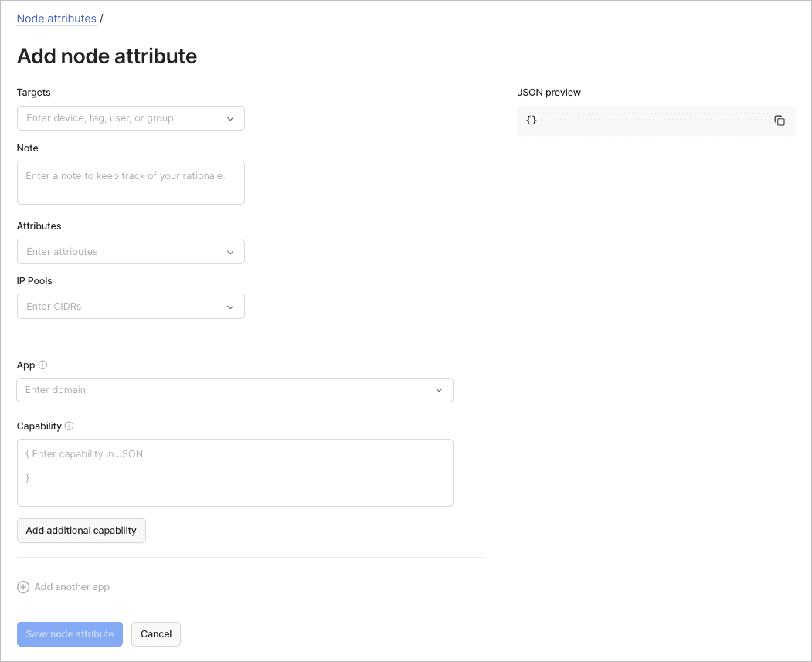Click the chevron on the IP Pools field
The image size is (812, 662).
pyautogui.click(x=230, y=306)
